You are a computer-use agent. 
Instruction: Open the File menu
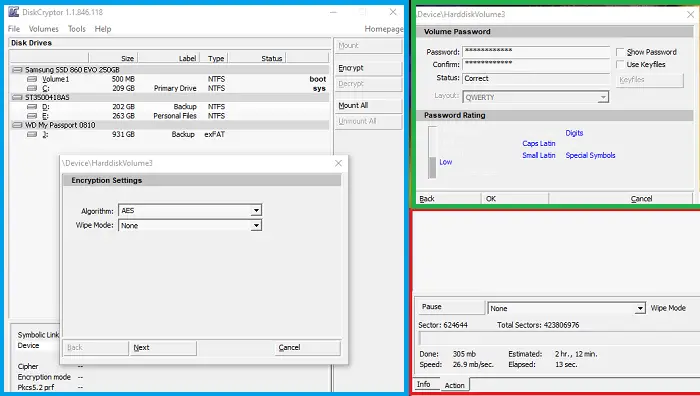pyautogui.click(x=14, y=29)
